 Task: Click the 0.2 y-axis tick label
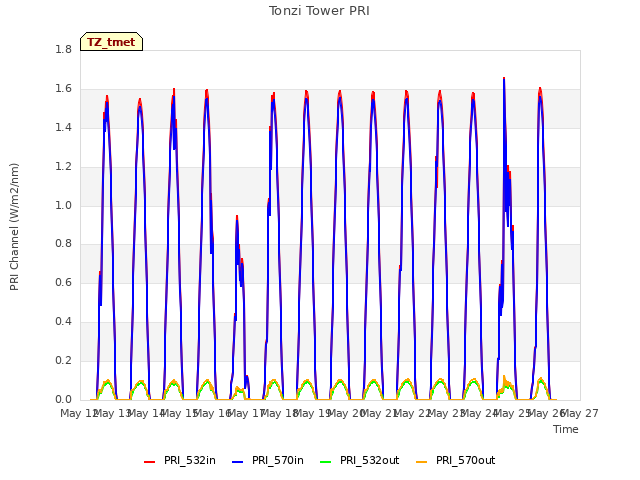(64, 361)
